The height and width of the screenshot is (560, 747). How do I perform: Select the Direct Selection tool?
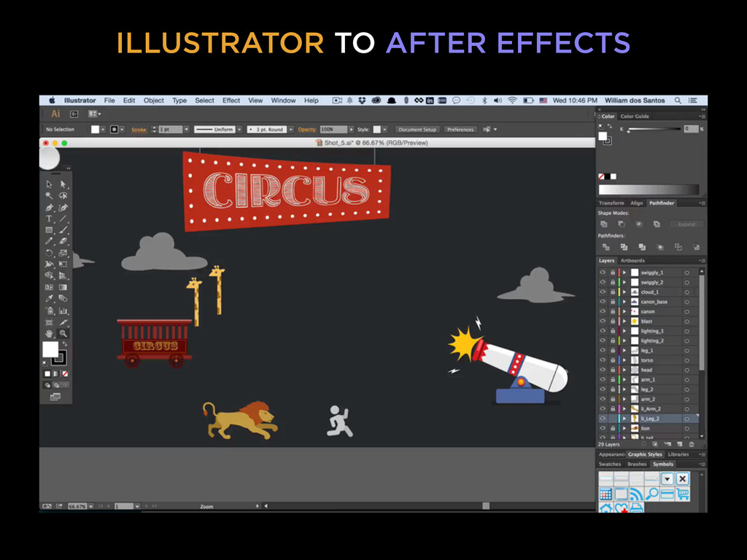[x=63, y=184]
